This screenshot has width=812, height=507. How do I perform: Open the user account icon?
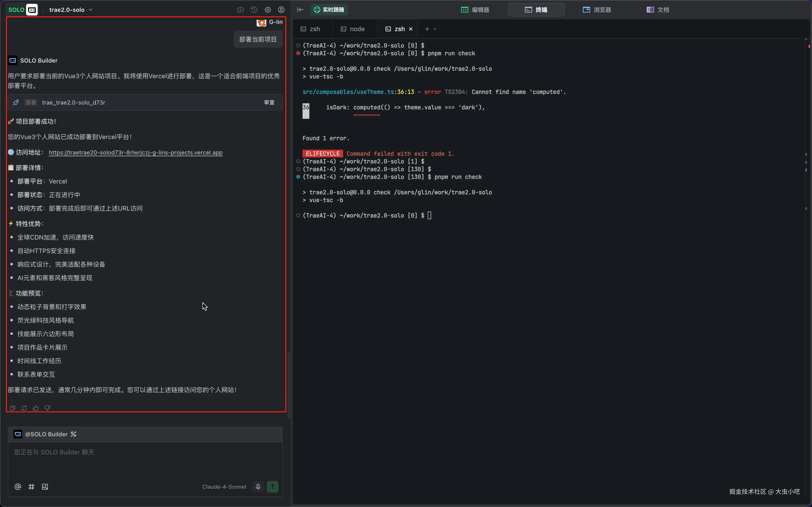281,10
